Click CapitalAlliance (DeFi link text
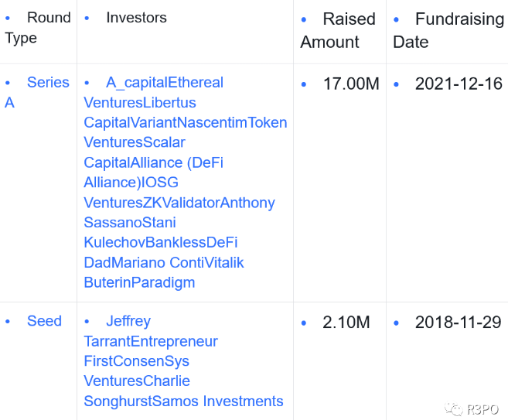 [x=154, y=162]
